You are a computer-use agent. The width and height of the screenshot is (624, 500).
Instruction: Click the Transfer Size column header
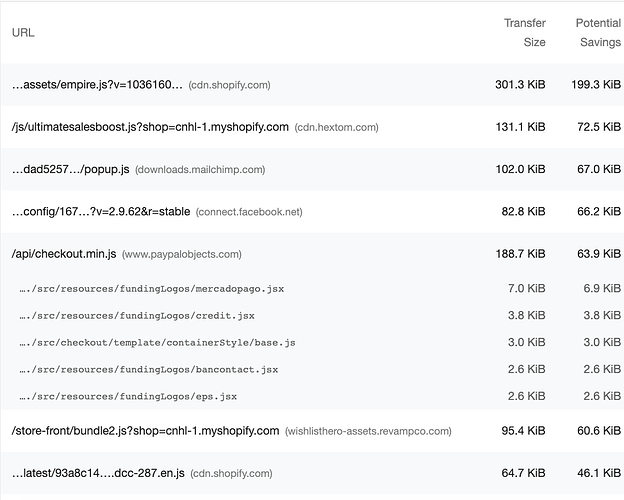point(525,33)
